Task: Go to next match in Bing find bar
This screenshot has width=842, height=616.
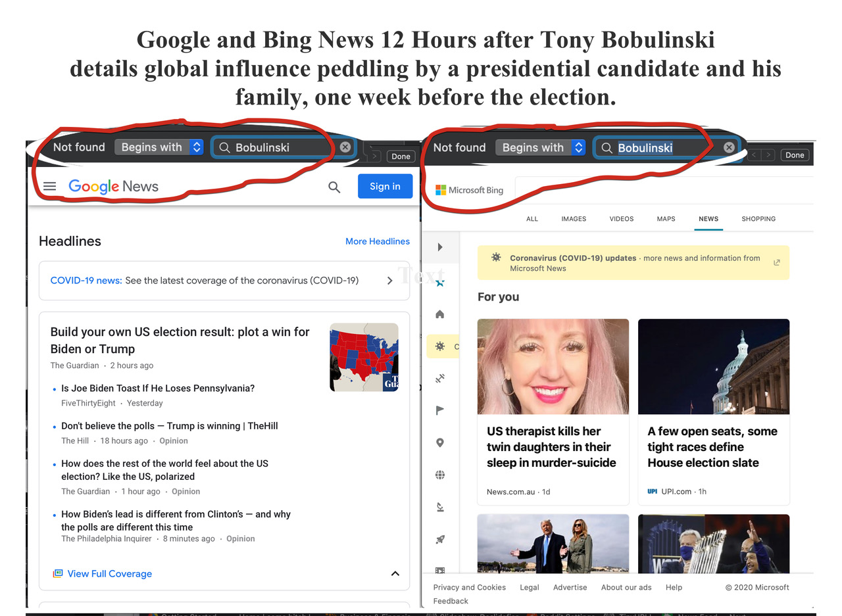Action: point(768,155)
